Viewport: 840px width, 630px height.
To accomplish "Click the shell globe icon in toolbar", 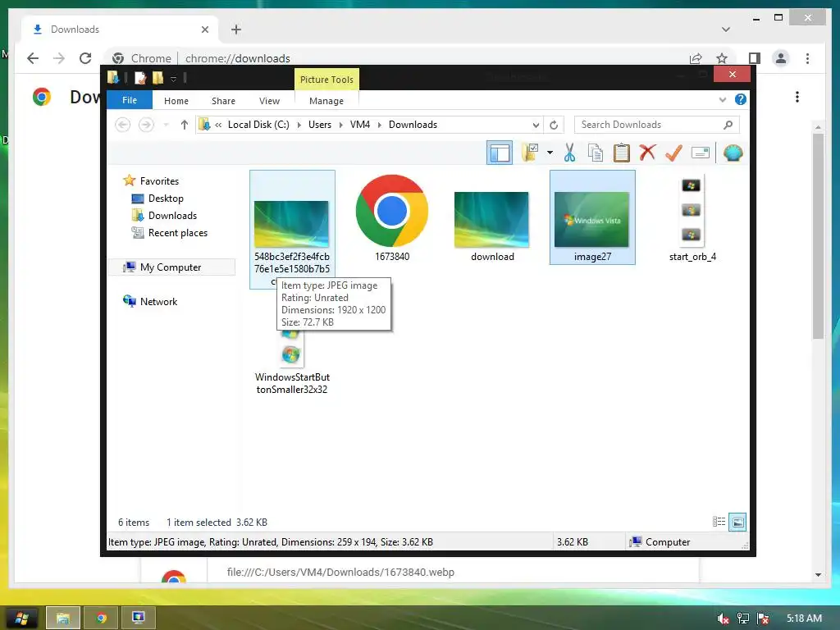I will [733, 153].
